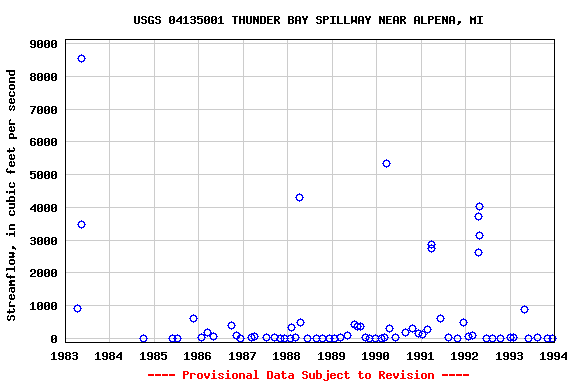
Task: Click the 1990 peak data point near 5300
Action: (x=386, y=164)
